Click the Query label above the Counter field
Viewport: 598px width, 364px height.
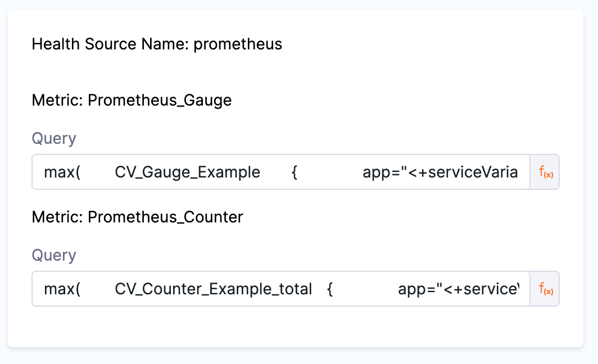coord(54,256)
